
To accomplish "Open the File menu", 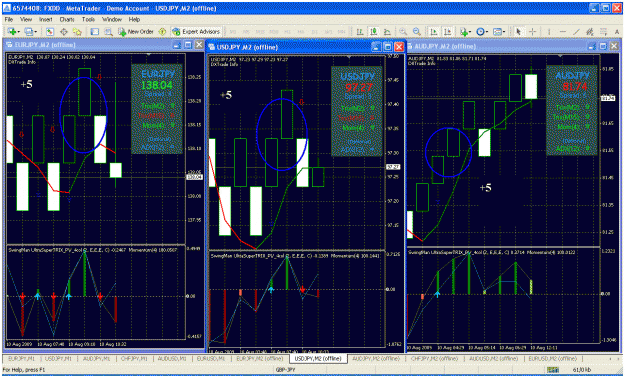I will click(9, 19).
